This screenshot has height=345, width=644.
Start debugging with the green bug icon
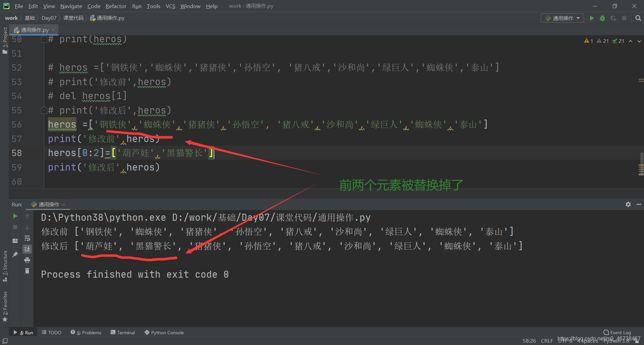point(602,18)
